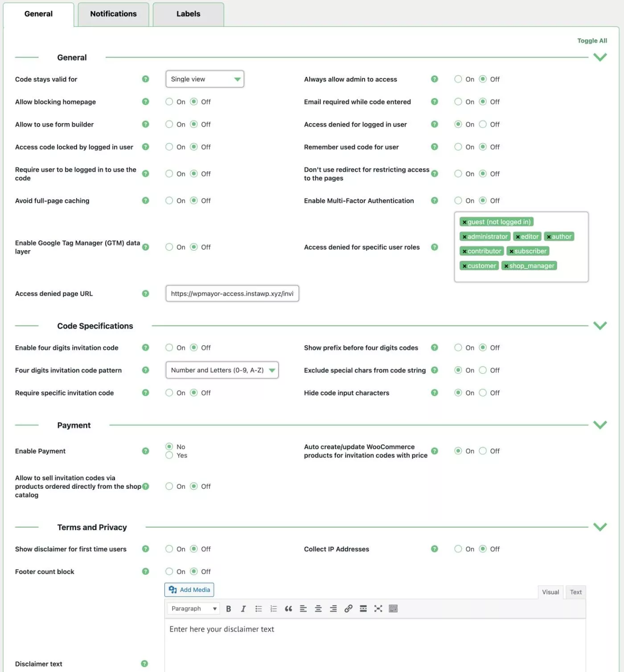Image resolution: width=624 pixels, height=672 pixels.
Task: Collapse the Terms and Privacy section chevron
Action: (600, 527)
